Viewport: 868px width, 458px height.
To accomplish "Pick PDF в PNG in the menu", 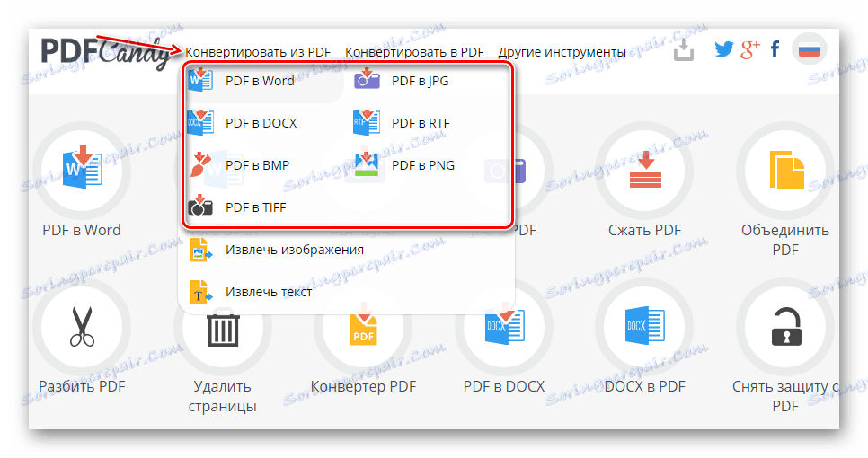I will (x=423, y=165).
